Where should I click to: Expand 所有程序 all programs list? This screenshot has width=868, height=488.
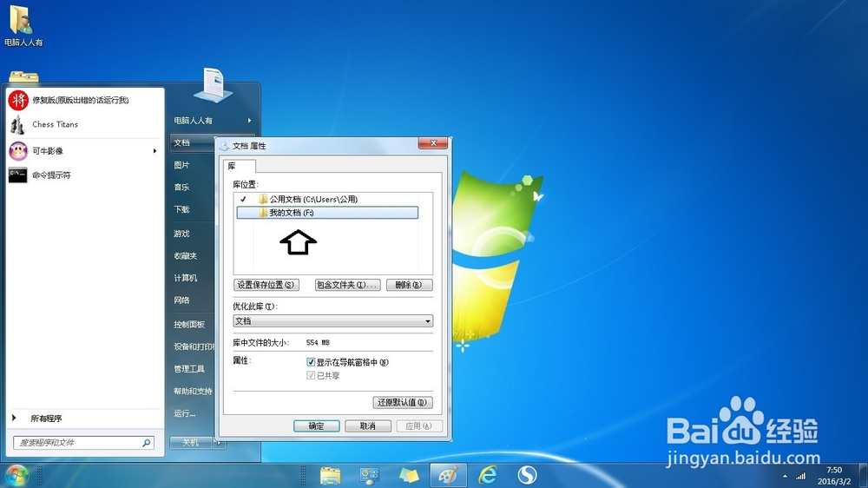click(x=46, y=419)
